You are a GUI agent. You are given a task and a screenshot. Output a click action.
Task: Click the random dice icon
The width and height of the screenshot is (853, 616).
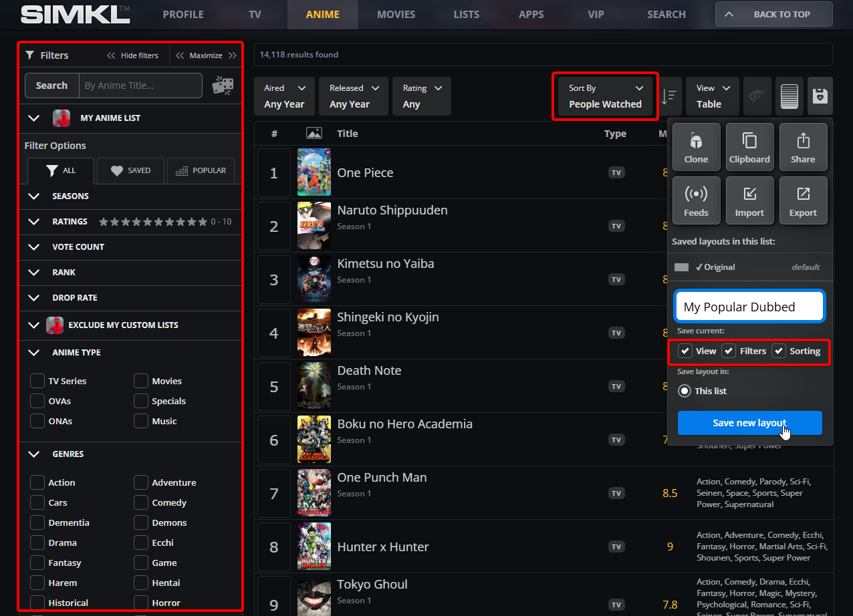[223, 86]
